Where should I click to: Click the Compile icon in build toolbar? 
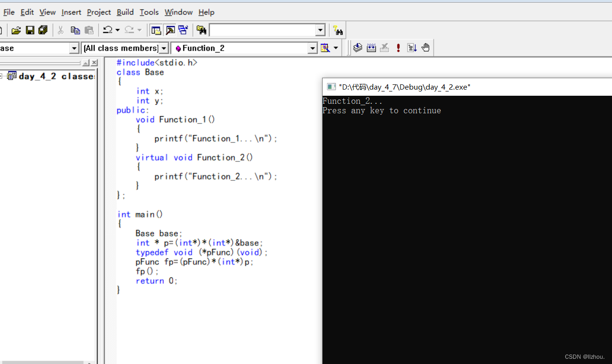coord(358,47)
